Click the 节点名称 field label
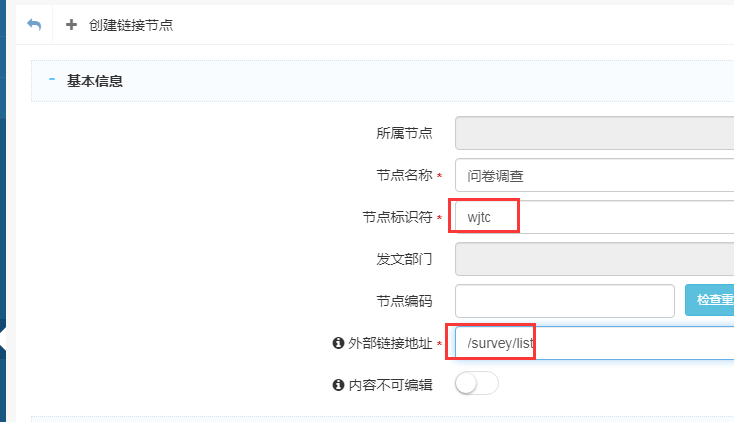Image resolution: width=734 pixels, height=422 pixels. [x=397, y=175]
